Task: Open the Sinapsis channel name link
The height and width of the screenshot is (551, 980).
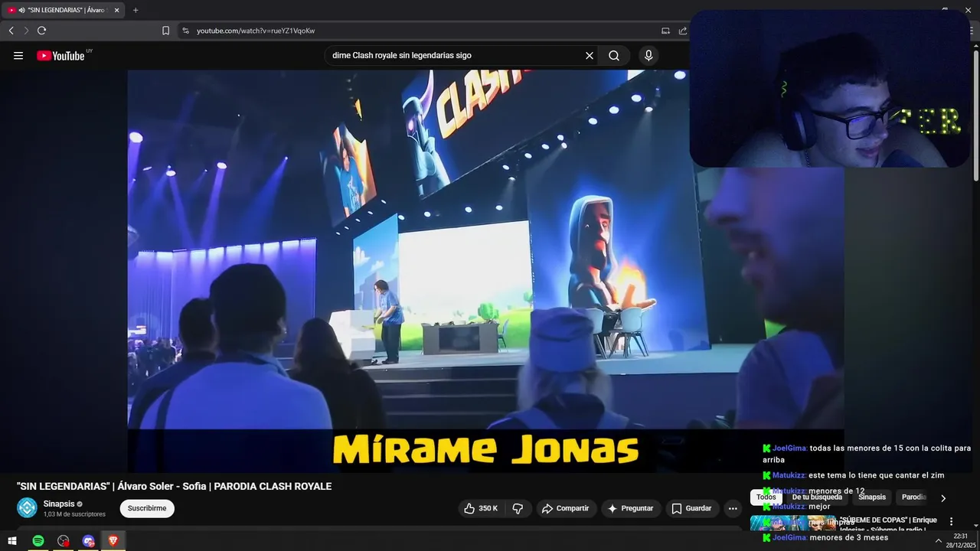Action: (59, 504)
